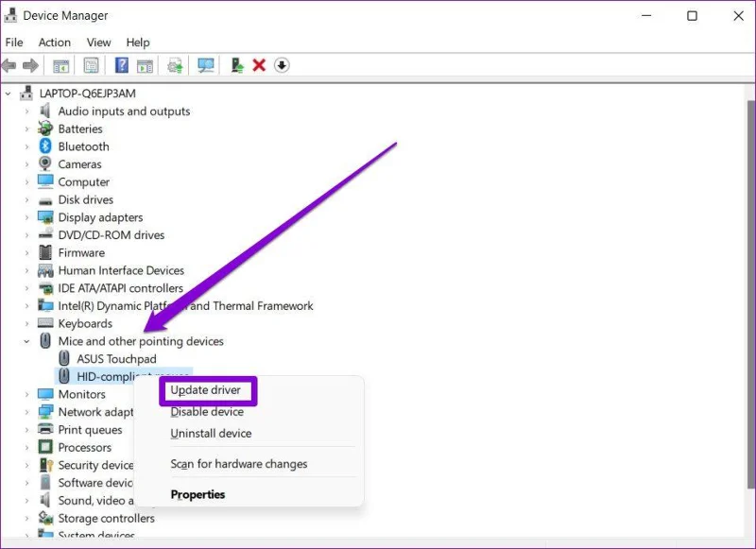Viewport: 756px width, 549px height.
Task: Click the Audio inputs and outputs speaker icon
Action: (x=44, y=111)
